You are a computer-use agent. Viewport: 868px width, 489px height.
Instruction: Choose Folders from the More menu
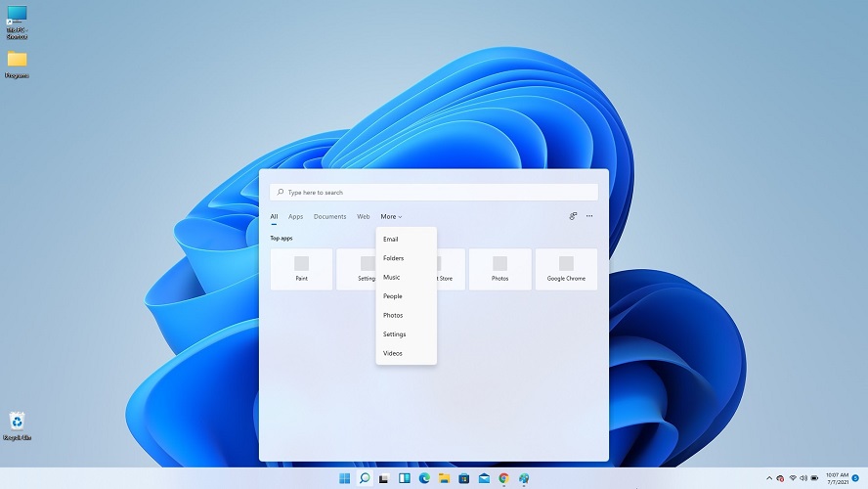tap(407, 258)
